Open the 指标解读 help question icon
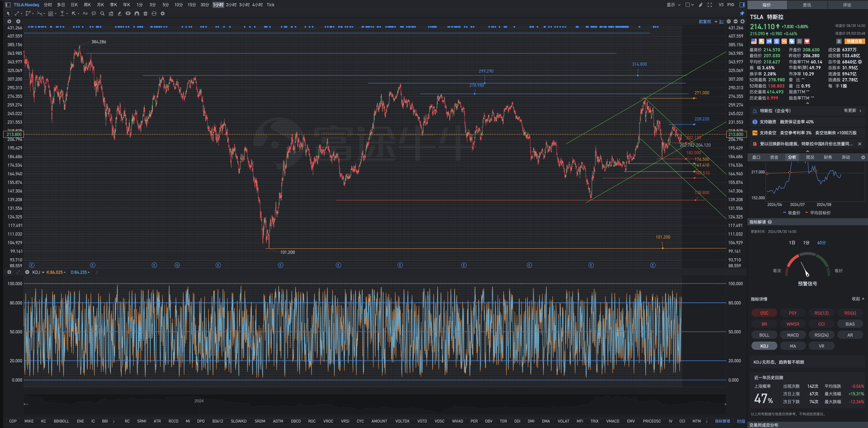The height and width of the screenshot is (428, 868). pyautogui.click(x=770, y=222)
